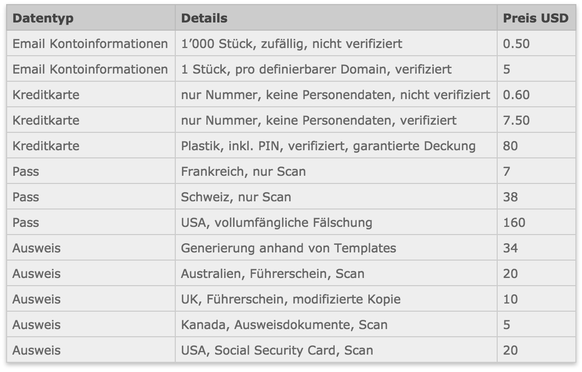Select the price 38 cell
The width and height of the screenshot is (582, 372).
pyautogui.click(x=536, y=197)
